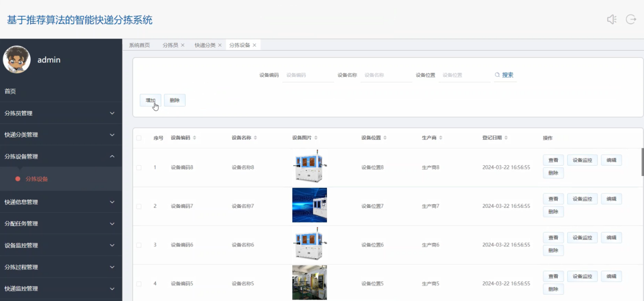Close the 分拣员 tab
This screenshot has height=301, width=644.
click(x=183, y=45)
